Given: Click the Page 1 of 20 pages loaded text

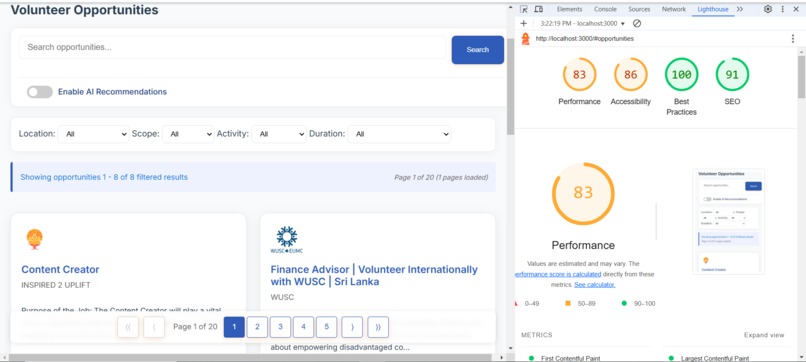Looking at the screenshot, I should point(441,178).
